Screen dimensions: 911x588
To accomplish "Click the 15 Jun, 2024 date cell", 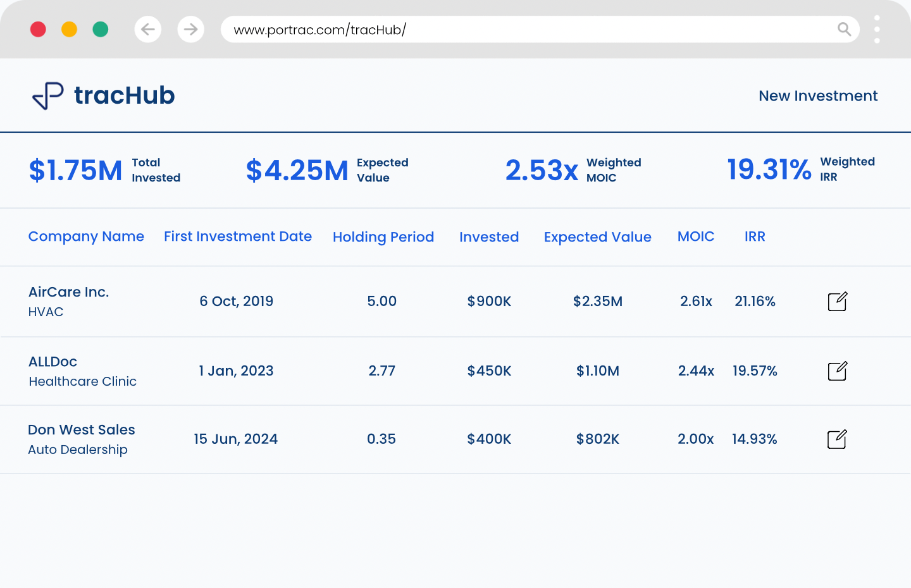I will 236,439.
